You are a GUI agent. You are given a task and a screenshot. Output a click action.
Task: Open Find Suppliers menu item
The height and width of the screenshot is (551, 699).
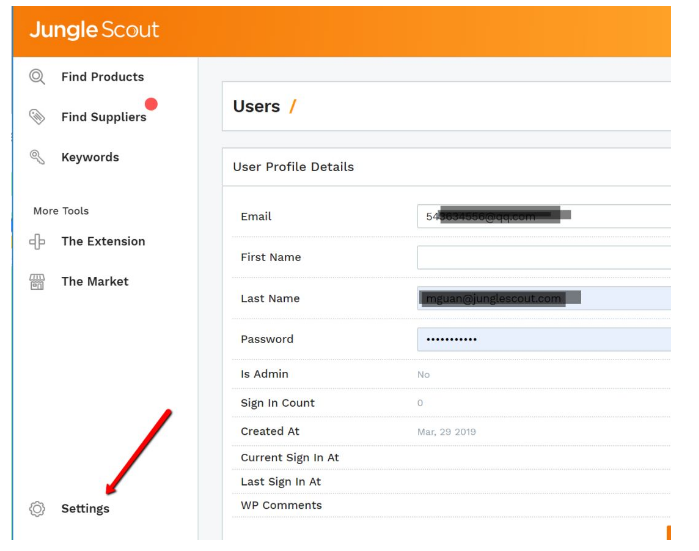pyautogui.click(x=104, y=117)
